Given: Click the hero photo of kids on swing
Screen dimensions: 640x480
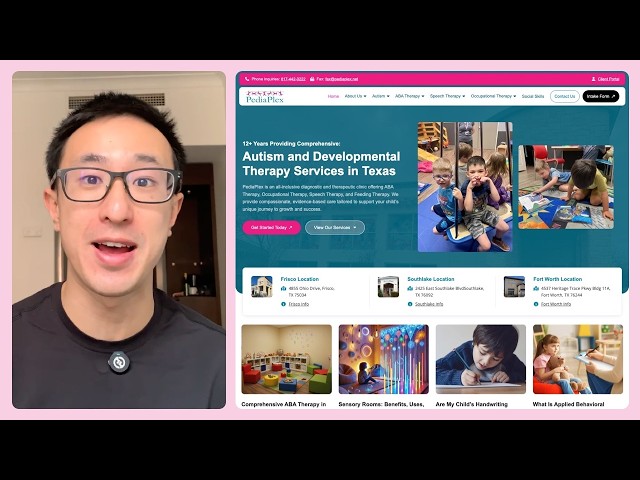Looking at the screenshot, I should pyautogui.click(x=465, y=187).
